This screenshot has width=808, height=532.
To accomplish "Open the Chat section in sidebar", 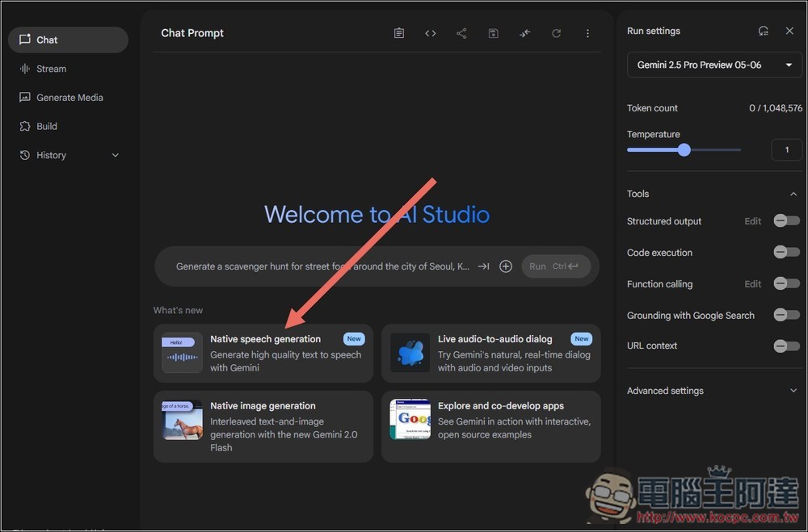I will 68,40.
